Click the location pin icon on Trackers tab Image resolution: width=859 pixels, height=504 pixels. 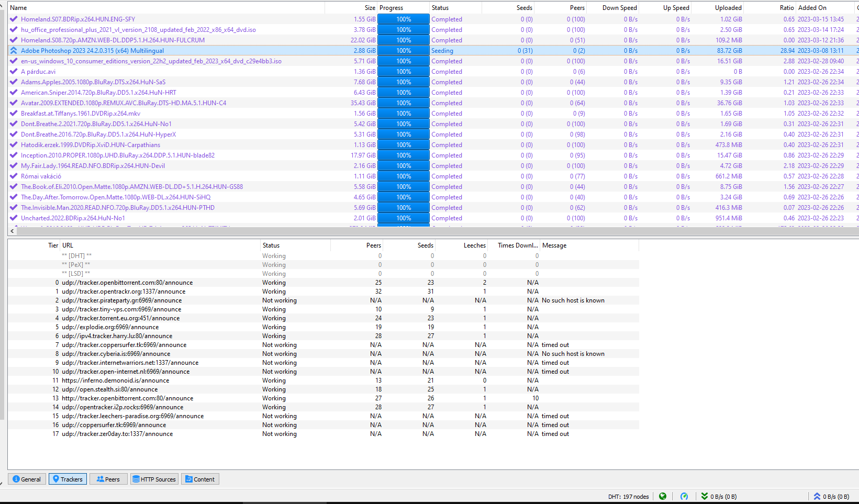point(55,479)
